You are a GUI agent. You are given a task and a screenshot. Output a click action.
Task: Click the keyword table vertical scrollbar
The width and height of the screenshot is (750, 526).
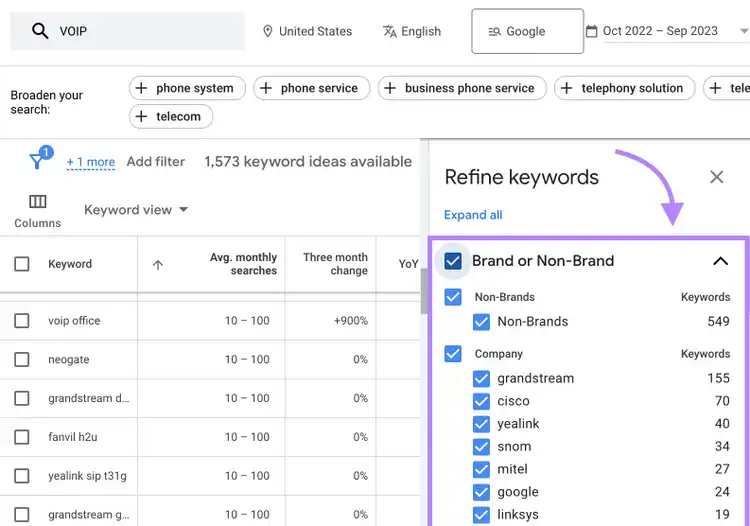coord(424,291)
